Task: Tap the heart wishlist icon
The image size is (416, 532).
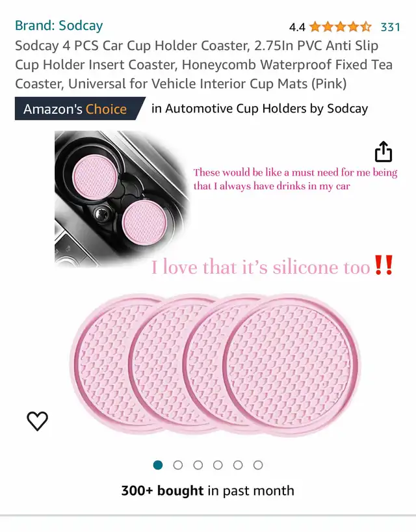Action: point(37,421)
